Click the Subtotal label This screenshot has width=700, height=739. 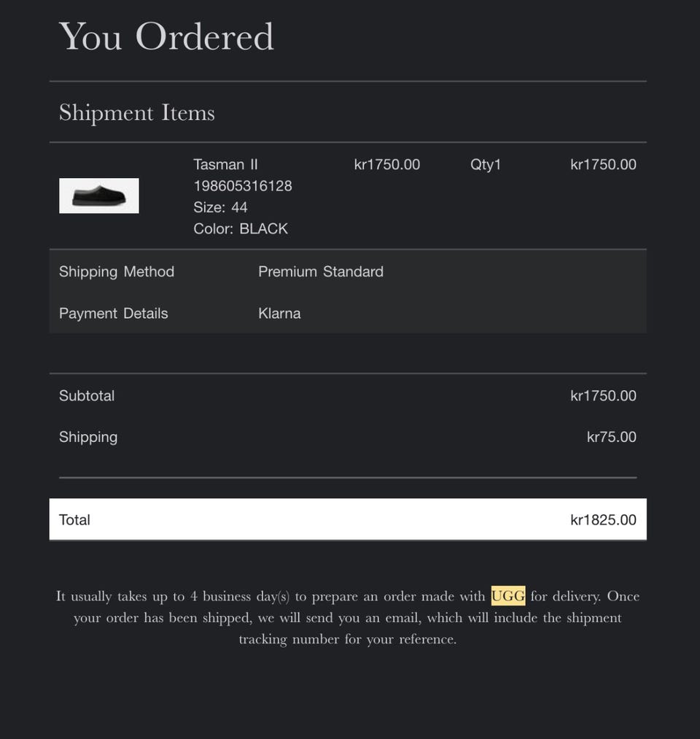[87, 395]
